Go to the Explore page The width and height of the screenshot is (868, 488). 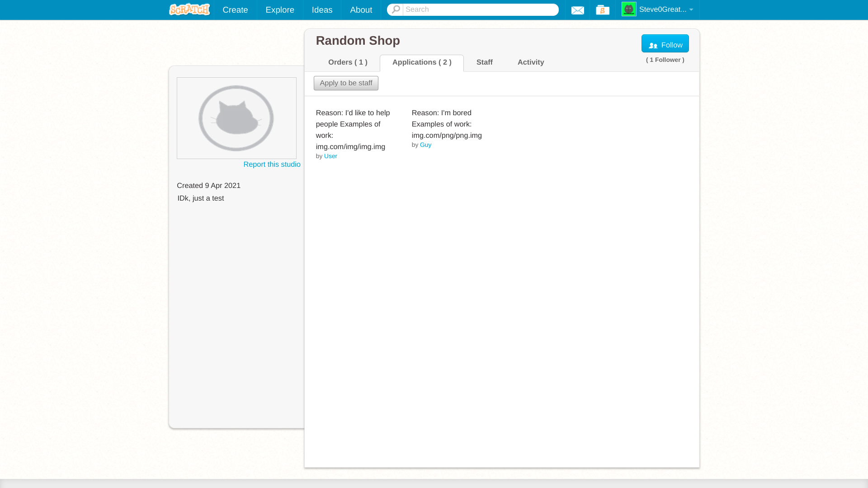[279, 10]
